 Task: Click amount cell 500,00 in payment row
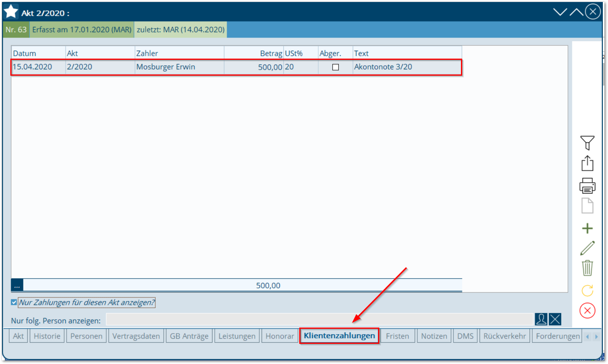(x=254, y=67)
